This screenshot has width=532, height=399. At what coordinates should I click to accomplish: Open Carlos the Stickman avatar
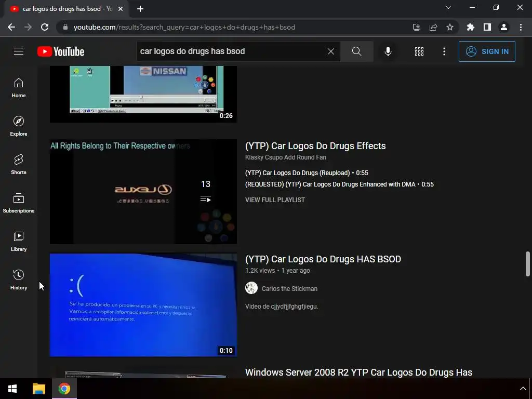coord(251,288)
